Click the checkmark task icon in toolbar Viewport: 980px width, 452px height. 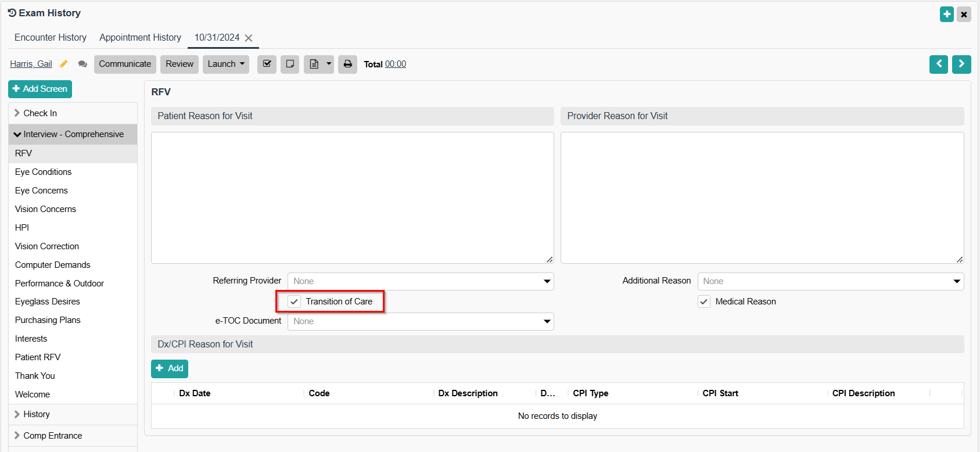click(267, 64)
